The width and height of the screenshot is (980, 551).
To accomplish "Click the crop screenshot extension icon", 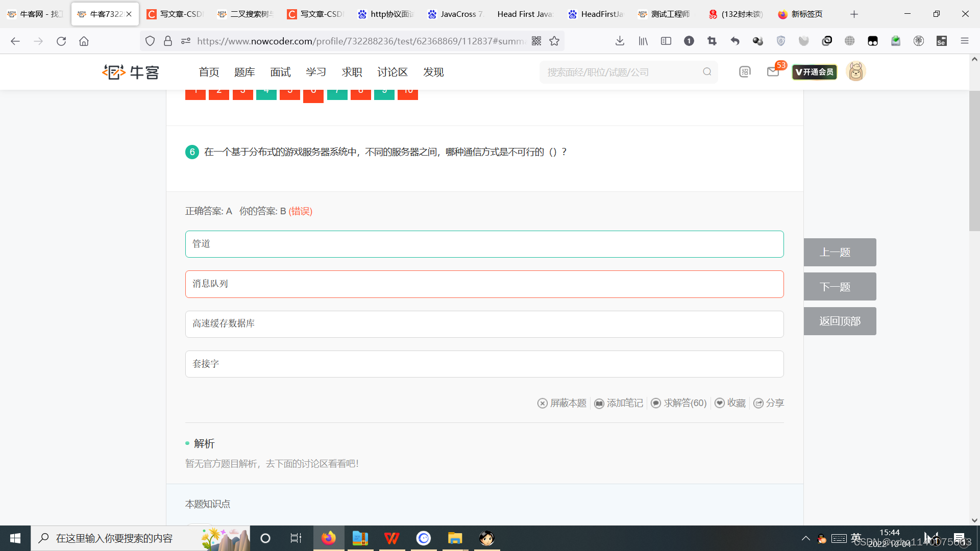I will (712, 41).
